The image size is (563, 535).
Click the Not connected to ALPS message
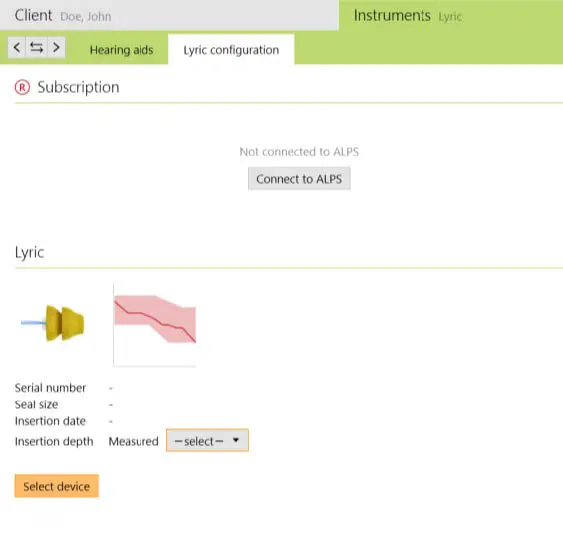[299, 152]
